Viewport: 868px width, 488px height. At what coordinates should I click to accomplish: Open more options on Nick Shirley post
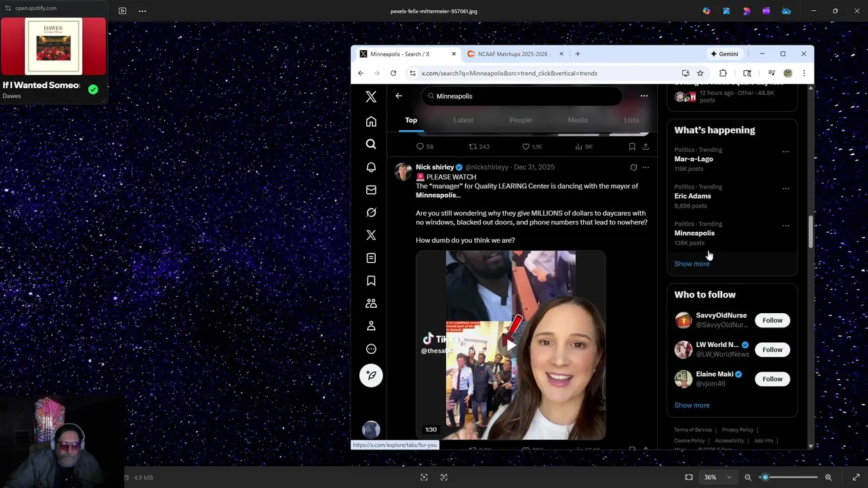pyautogui.click(x=646, y=167)
